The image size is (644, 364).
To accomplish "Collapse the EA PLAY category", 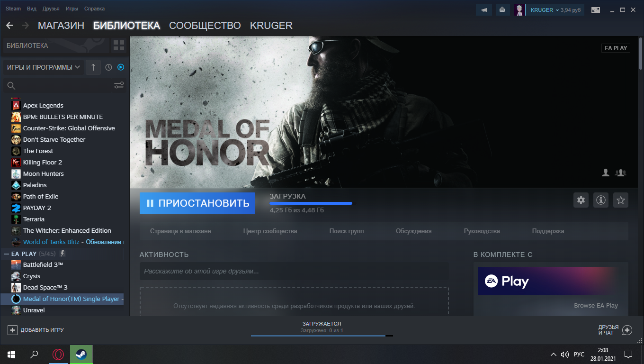I will point(7,254).
